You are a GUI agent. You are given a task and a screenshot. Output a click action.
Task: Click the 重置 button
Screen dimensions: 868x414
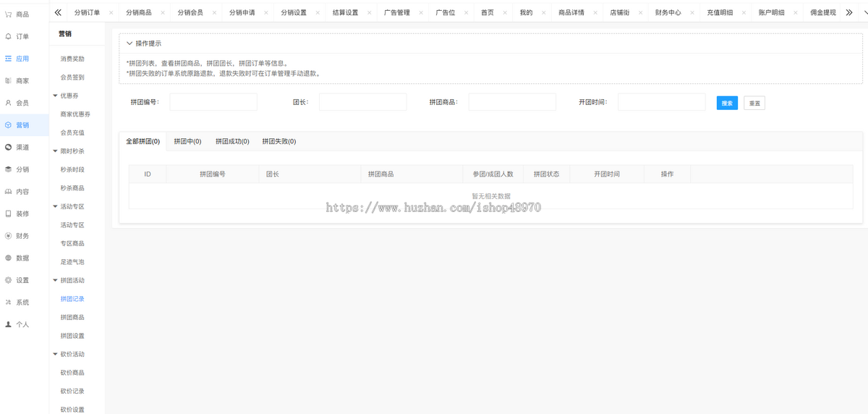754,103
